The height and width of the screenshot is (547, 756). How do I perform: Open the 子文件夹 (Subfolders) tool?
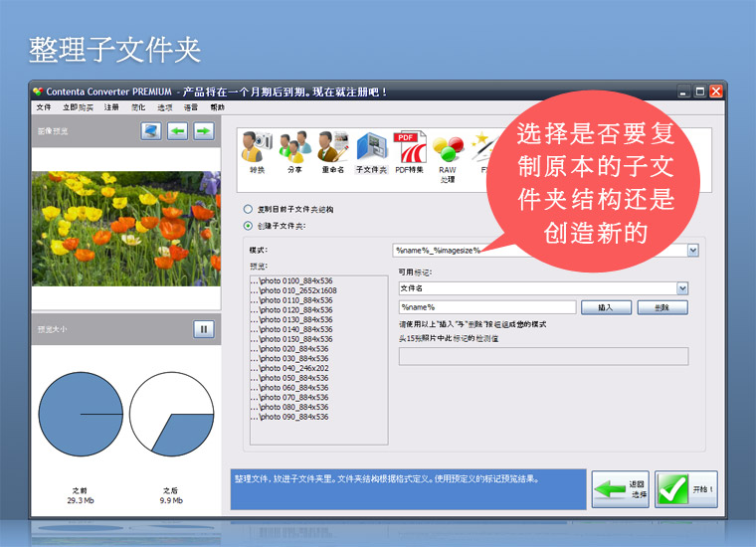pyautogui.click(x=371, y=153)
